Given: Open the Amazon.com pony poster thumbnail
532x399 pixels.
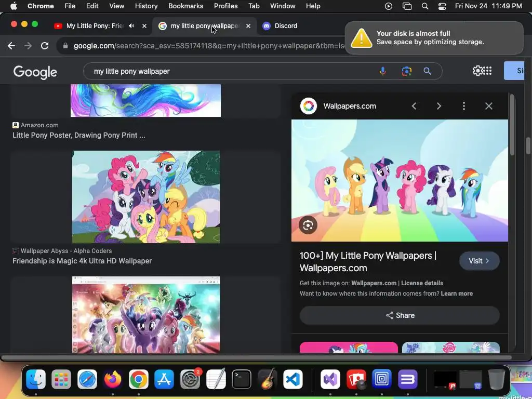Looking at the screenshot, I should click(x=145, y=100).
